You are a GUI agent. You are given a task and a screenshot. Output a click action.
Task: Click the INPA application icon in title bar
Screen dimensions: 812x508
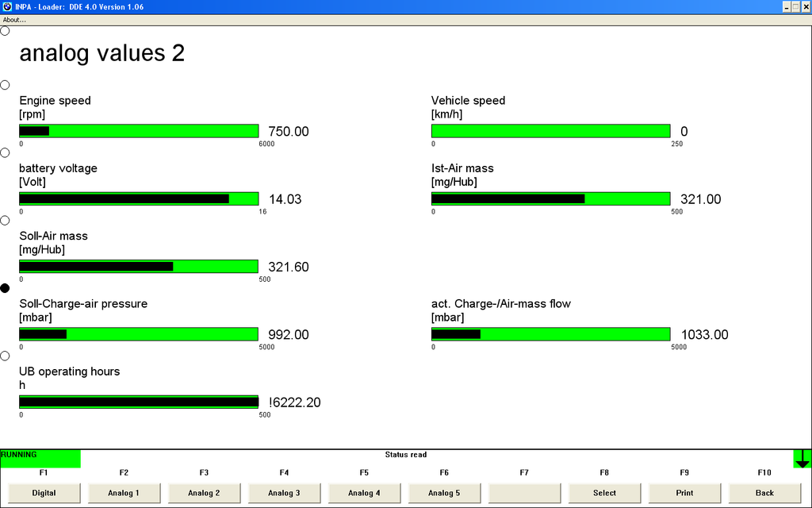[6, 6]
